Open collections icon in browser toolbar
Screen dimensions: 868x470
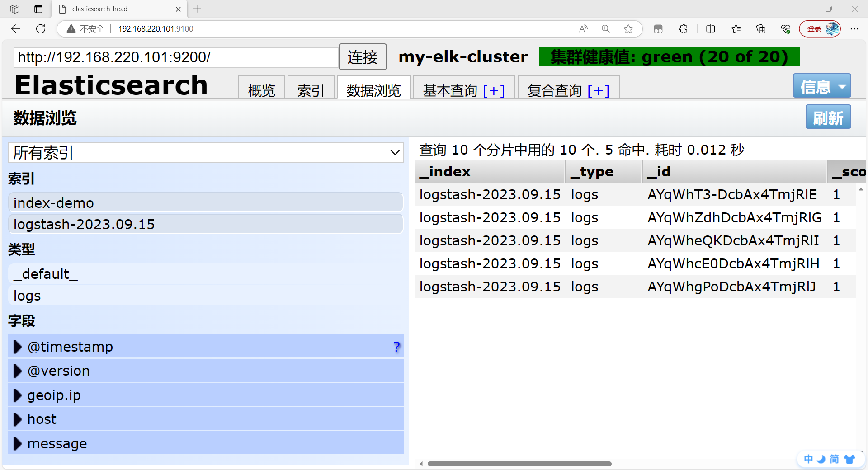point(761,29)
